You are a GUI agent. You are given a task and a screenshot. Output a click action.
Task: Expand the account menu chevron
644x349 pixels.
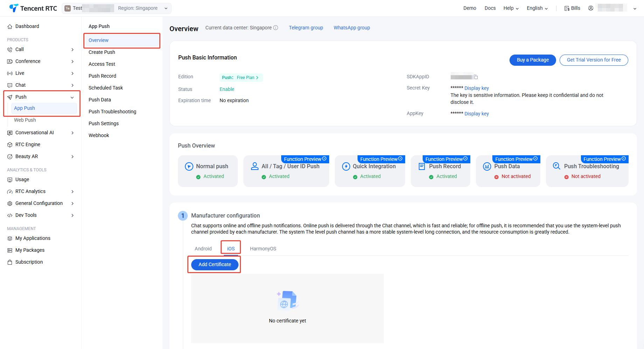click(635, 8)
